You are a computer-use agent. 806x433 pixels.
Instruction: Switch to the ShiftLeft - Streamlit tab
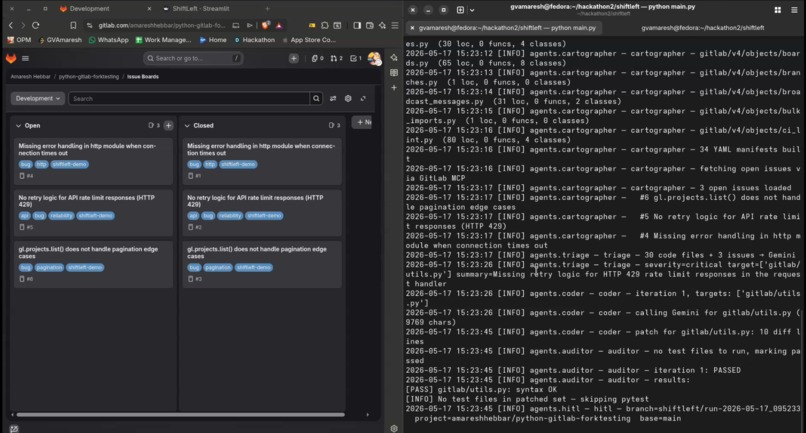(200, 9)
